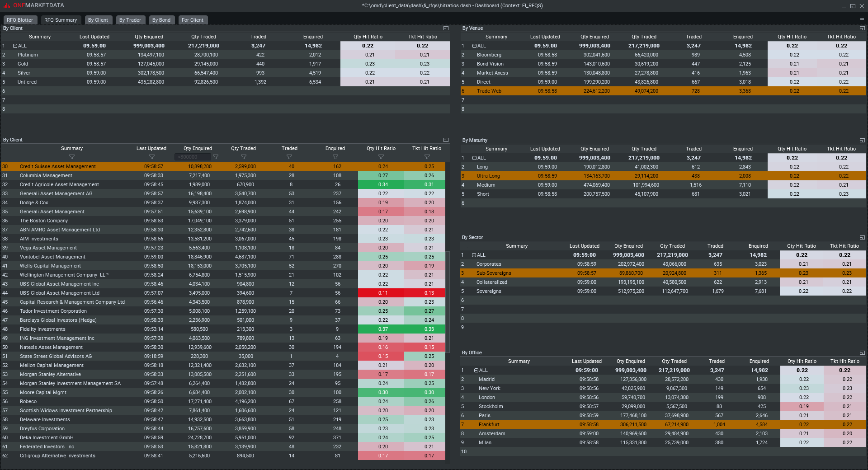Image resolution: width=868 pixels, height=470 pixels.
Task: Collapse the ALL group in By Sector panel
Action: tap(474, 255)
